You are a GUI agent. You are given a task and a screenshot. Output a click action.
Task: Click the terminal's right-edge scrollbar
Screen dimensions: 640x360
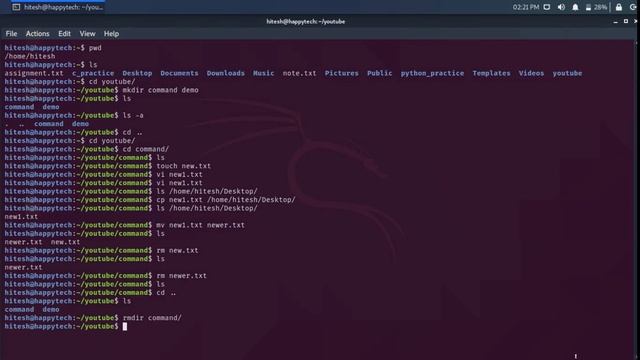click(637, 200)
